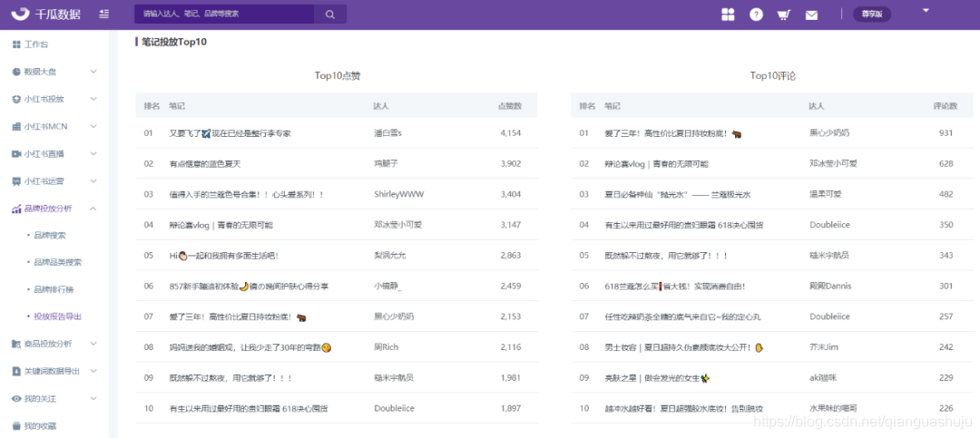Collapse the 品牌投放分析 chevron
The height and width of the screenshot is (438, 980).
tap(93, 209)
